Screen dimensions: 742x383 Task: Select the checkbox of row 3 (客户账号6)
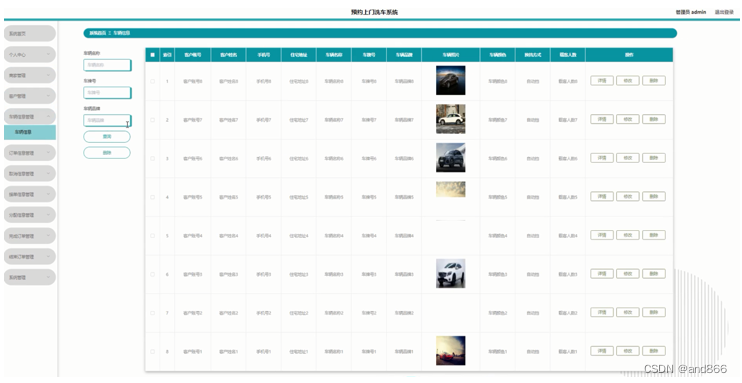click(x=152, y=159)
